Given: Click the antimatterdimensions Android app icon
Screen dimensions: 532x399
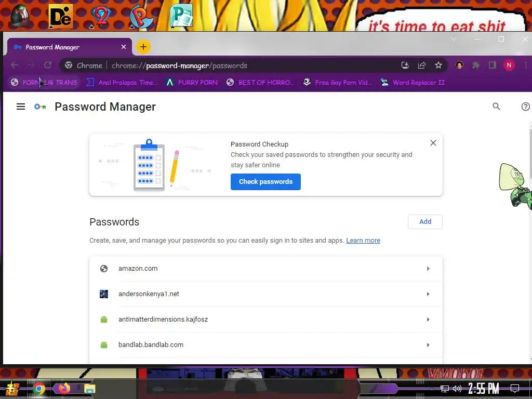Looking at the screenshot, I should pyautogui.click(x=104, y=320).
